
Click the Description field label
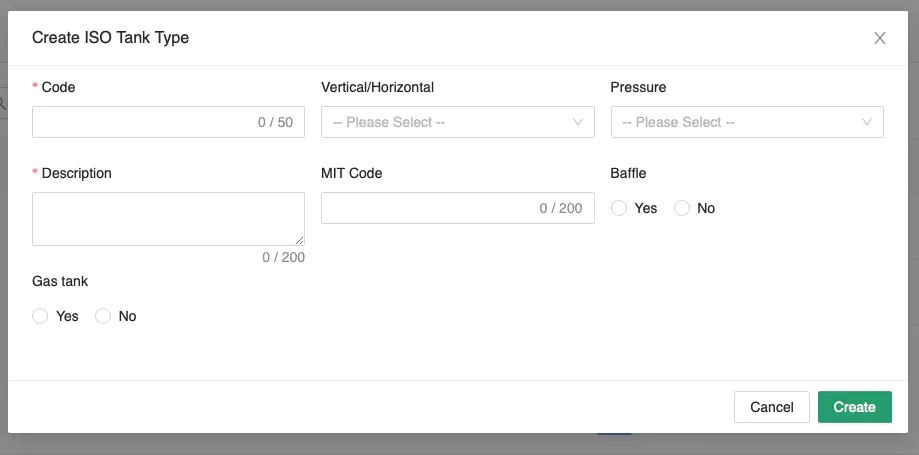[x=76, y=173]
